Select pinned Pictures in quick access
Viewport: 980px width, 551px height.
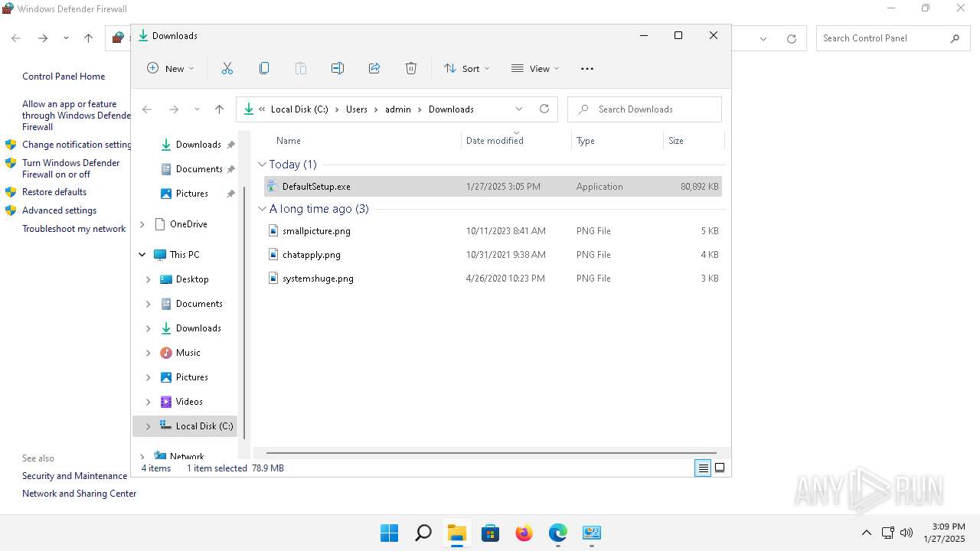191,194
